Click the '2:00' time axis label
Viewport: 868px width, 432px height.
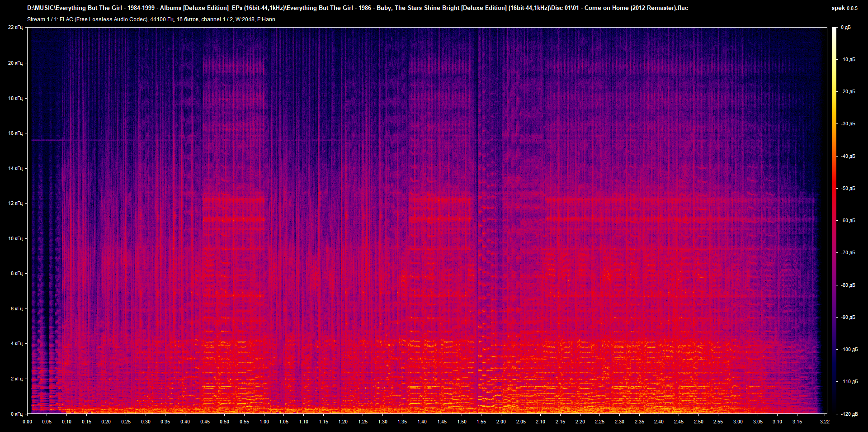501,422
